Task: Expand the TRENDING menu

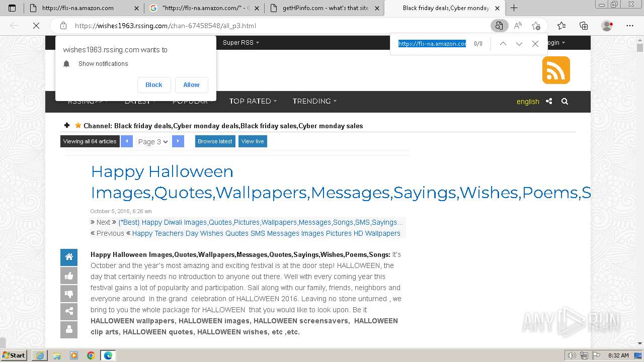Action: click(314, 101)
